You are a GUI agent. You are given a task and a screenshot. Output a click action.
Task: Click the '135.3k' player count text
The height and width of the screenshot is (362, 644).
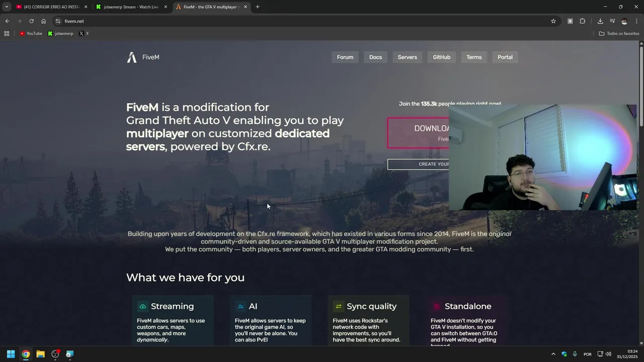click(x=429, y=104)
